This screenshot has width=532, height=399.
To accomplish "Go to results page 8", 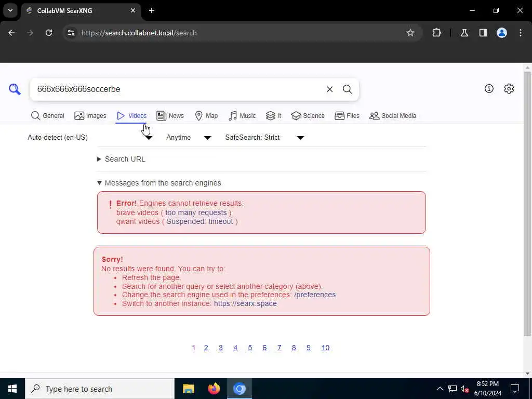I will (x=294, y=348).
